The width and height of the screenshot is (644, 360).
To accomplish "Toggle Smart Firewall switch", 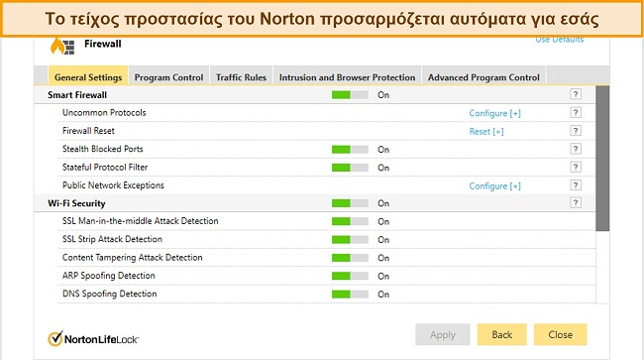I will 350,95.
